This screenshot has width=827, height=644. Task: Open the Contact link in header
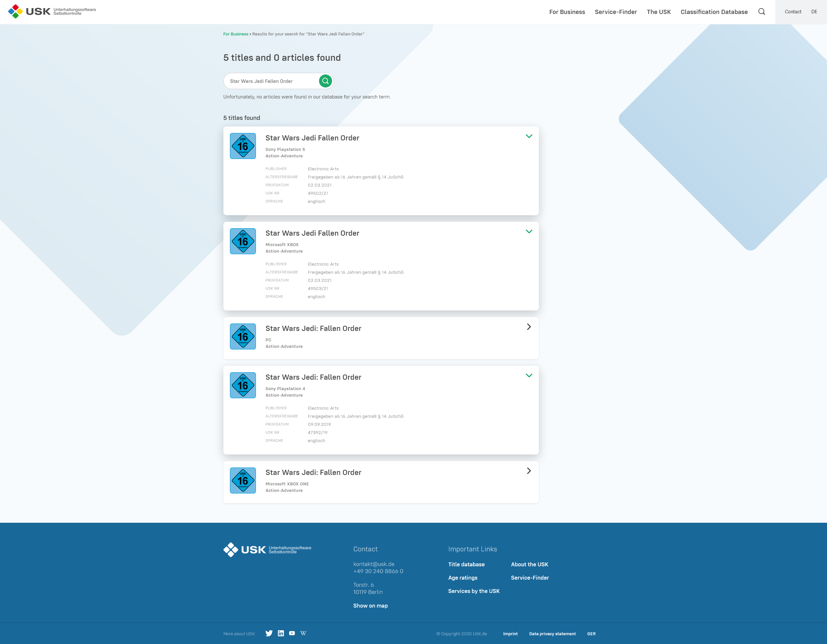793,12
